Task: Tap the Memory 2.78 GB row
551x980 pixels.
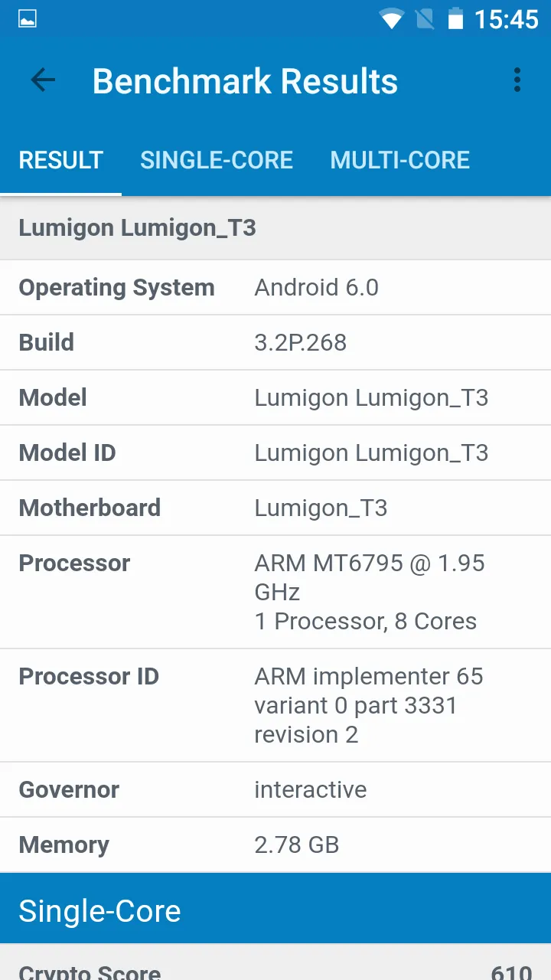Action: coord(275,845)
